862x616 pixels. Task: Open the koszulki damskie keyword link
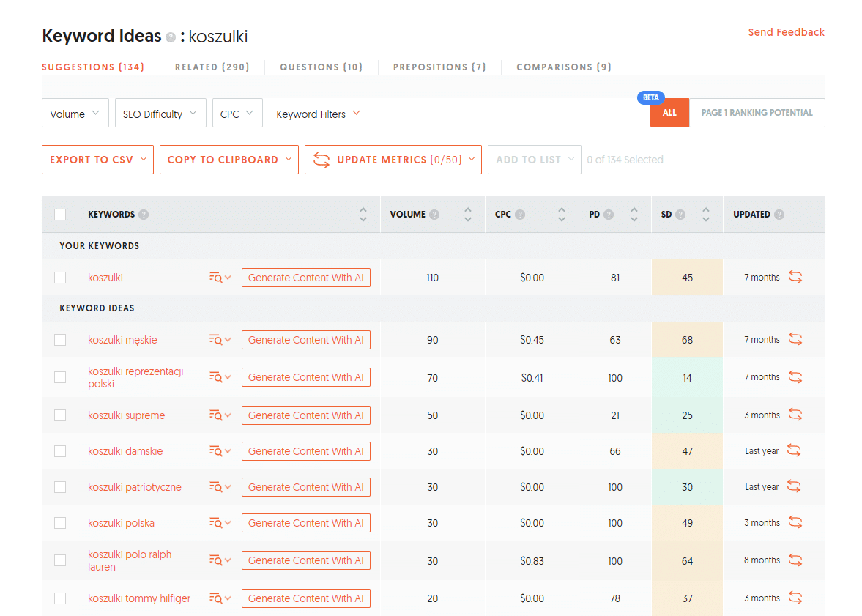click(125, 451)
